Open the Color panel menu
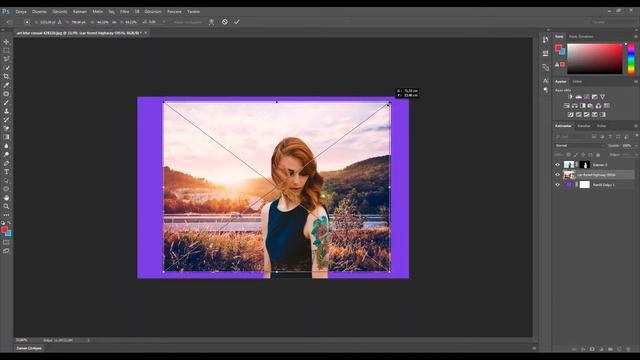Screen dimensions: 640x360 tap(636, 36)
